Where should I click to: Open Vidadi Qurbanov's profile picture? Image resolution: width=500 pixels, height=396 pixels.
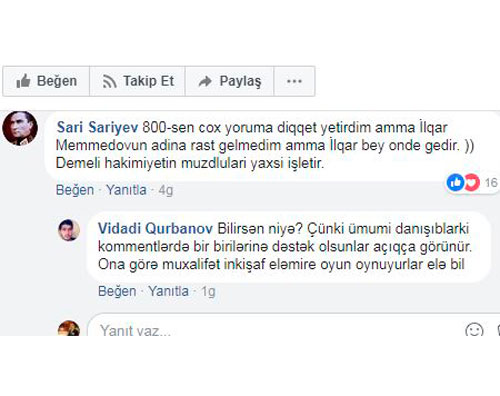69,230
